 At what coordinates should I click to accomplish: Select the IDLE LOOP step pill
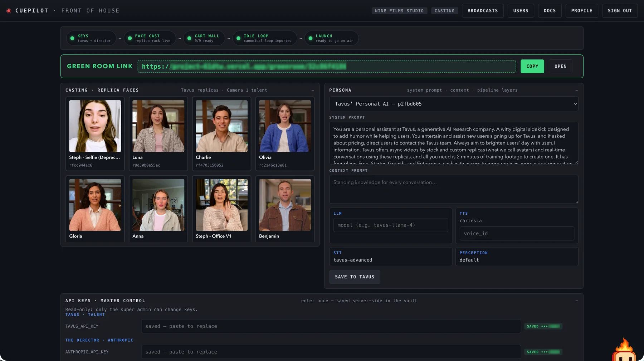tap(265, 38)
